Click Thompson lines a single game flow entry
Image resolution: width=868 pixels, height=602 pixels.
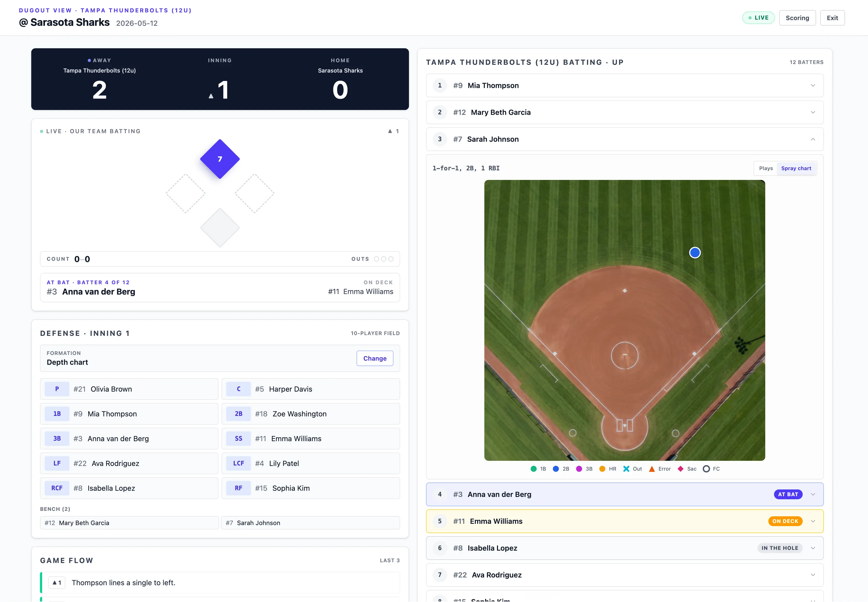tap(220, 583)
